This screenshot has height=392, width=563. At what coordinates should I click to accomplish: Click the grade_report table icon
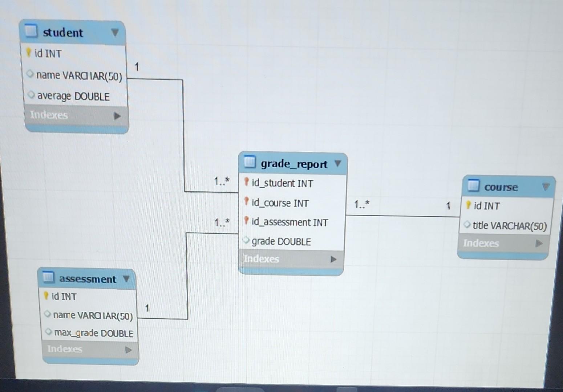tap(250, 163)
